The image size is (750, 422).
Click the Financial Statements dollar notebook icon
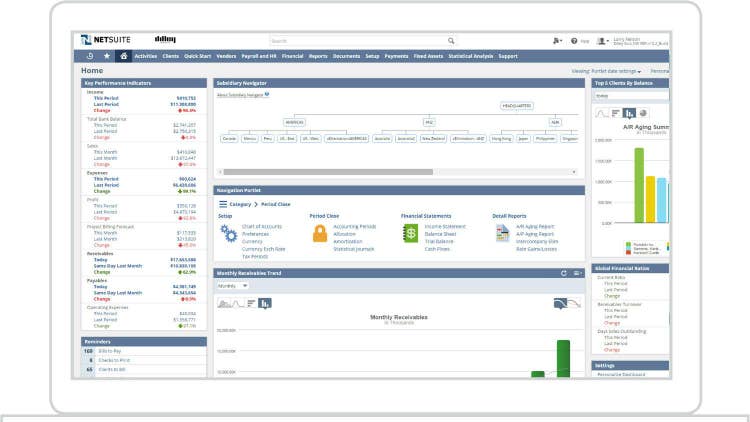point(411,233)
